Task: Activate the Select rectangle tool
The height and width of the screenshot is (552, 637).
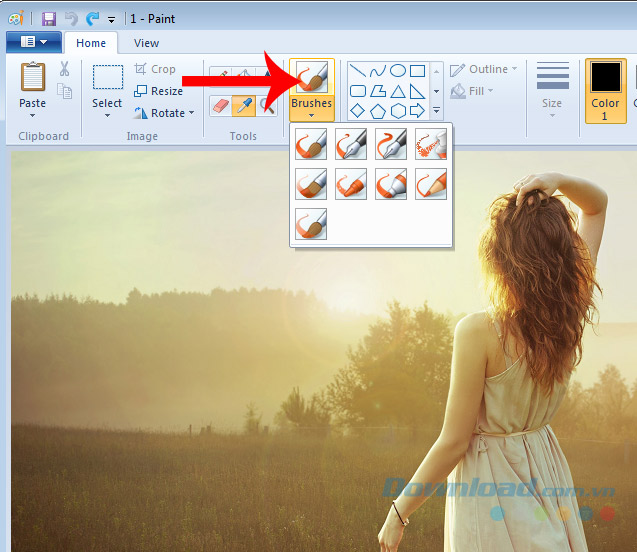Action: 108,77
